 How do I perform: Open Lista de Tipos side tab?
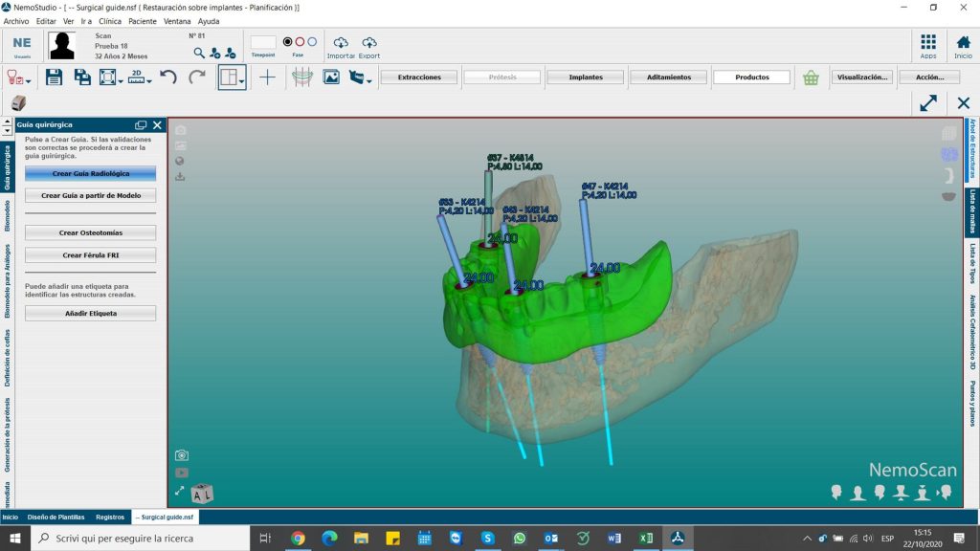pyautogui.click(x=972, y=264)
